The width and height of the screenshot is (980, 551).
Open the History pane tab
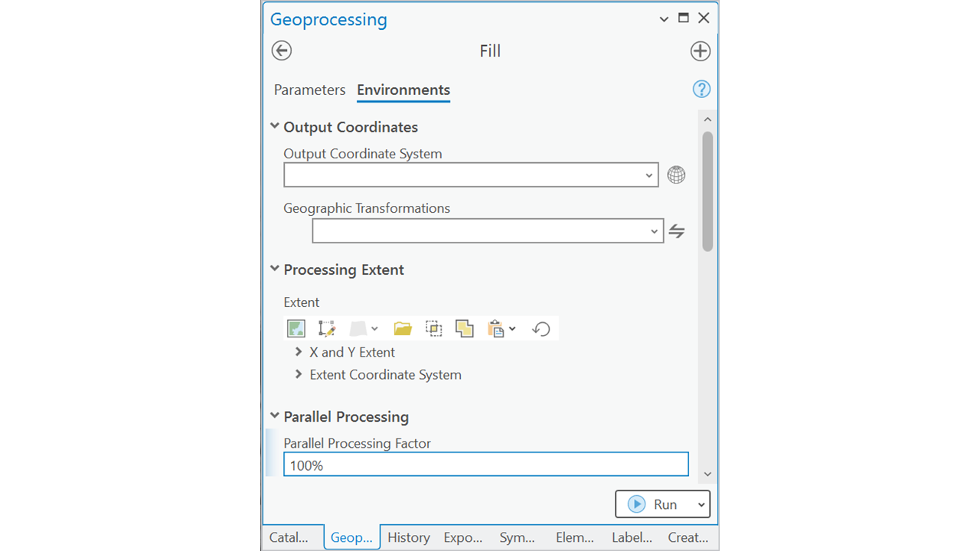(408, 537)
